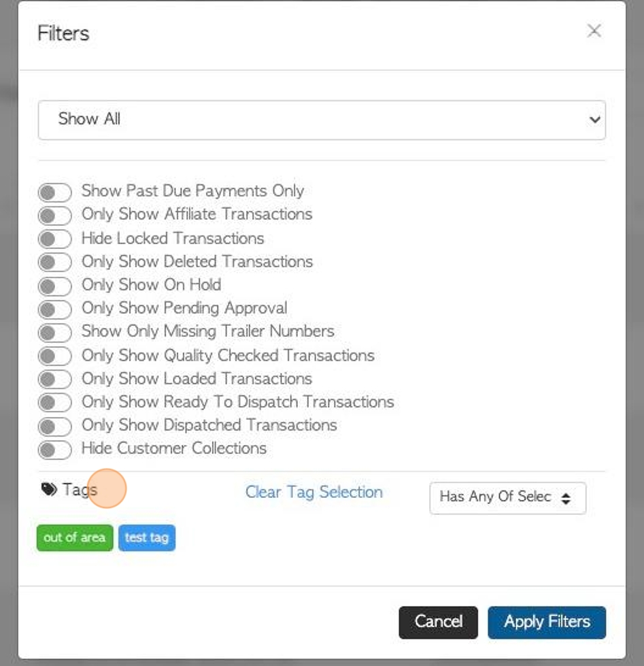Toggle Only Show Quality Checked Transactions
644x666 pixels.
pyautogui.click(x=54, y=356)
